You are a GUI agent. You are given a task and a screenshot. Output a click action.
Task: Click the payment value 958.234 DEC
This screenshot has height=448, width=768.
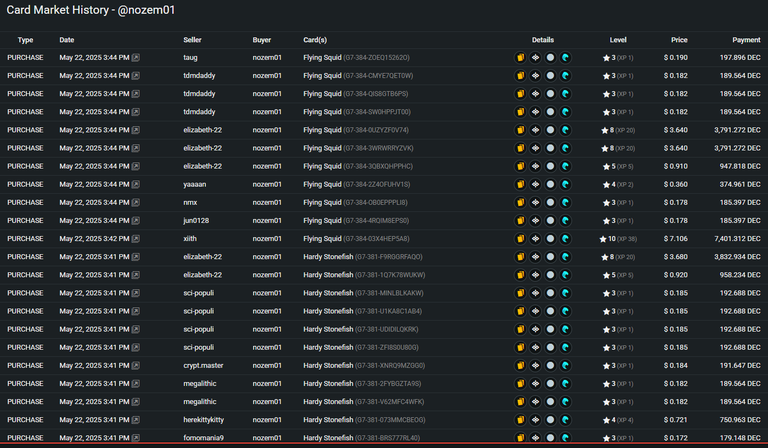click(740, 275)
